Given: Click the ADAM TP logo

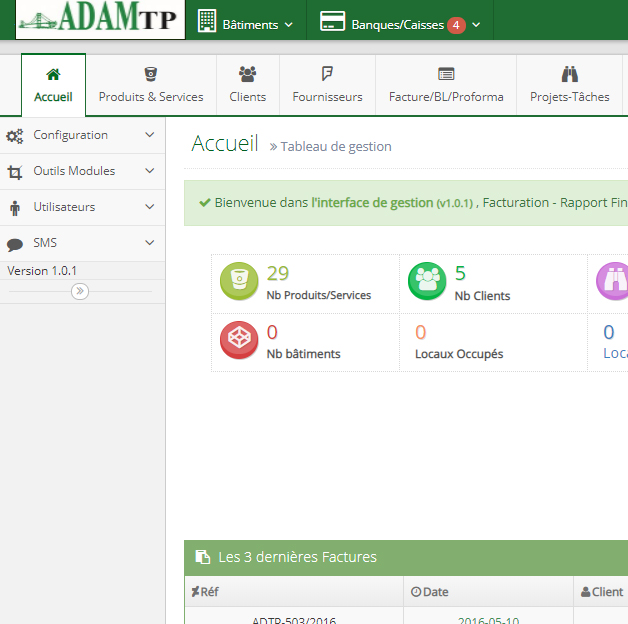Looking at the screenshot, I should (100, 20).
